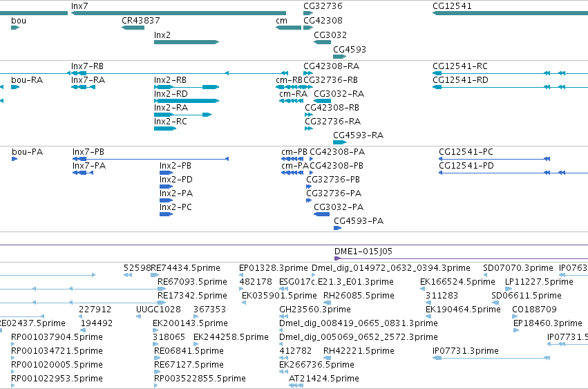Click the Inx7 gene label
588x389 pixels.
click(79, 6)
